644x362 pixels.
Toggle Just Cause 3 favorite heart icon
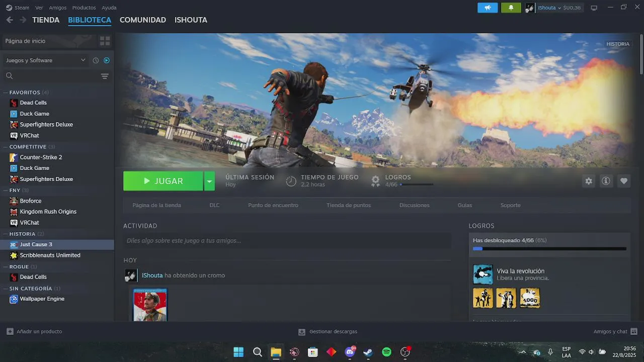[x=624, y=181]
